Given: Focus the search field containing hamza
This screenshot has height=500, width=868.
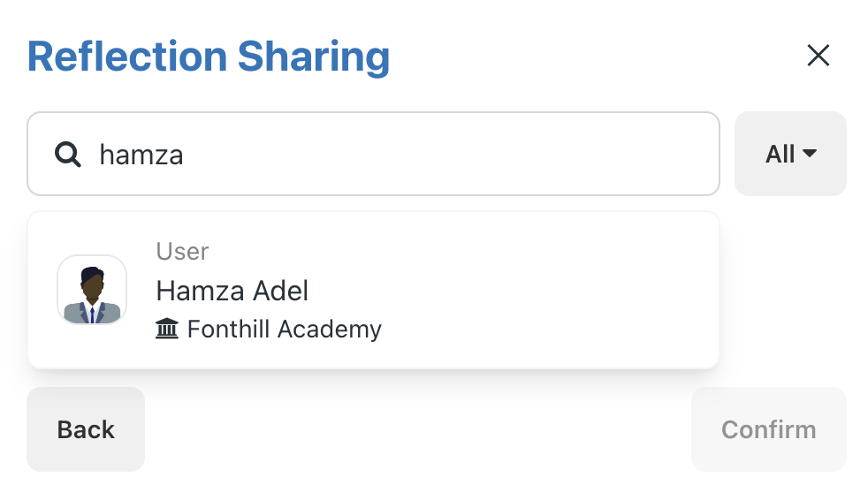Looking at the screenshot, I should tap(373, 154).
